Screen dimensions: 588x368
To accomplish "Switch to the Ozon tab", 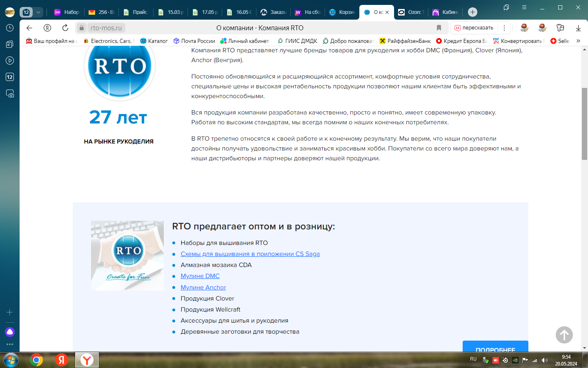I will (x=411, y=12).
